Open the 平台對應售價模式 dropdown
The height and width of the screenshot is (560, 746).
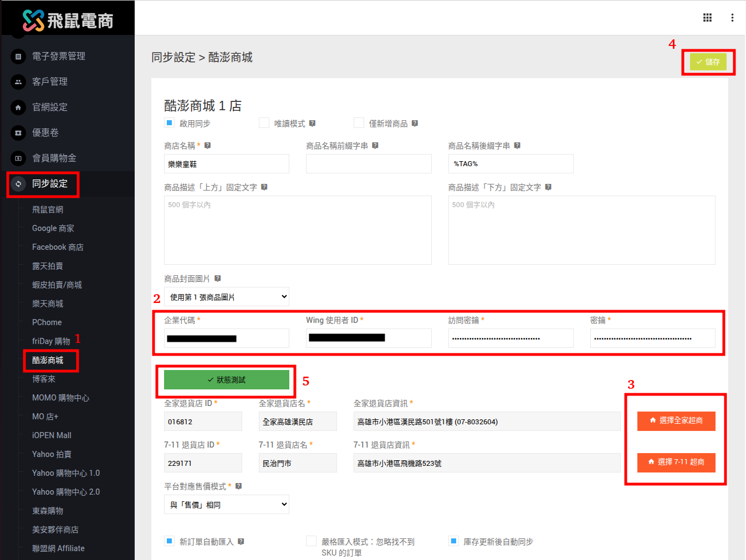(226, 504)
